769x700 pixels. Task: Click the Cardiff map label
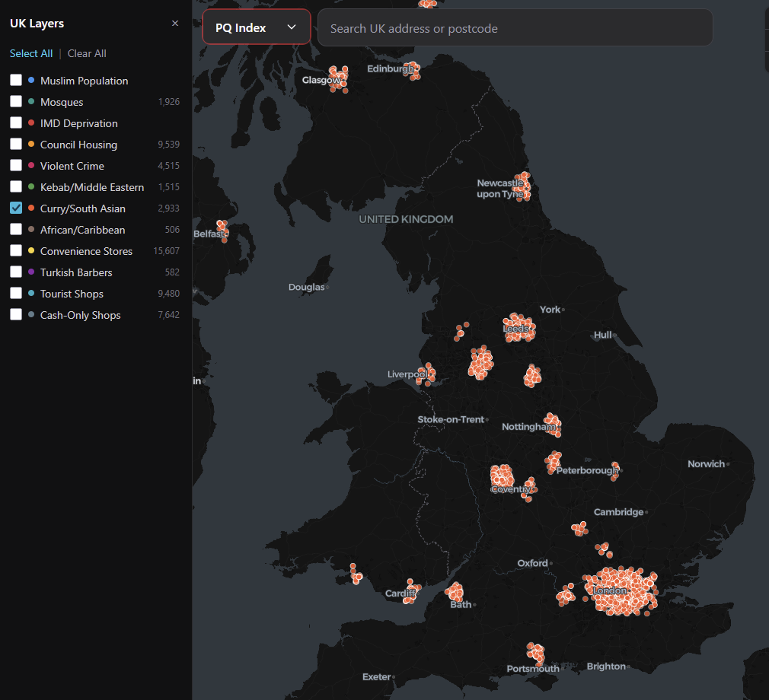400,593
